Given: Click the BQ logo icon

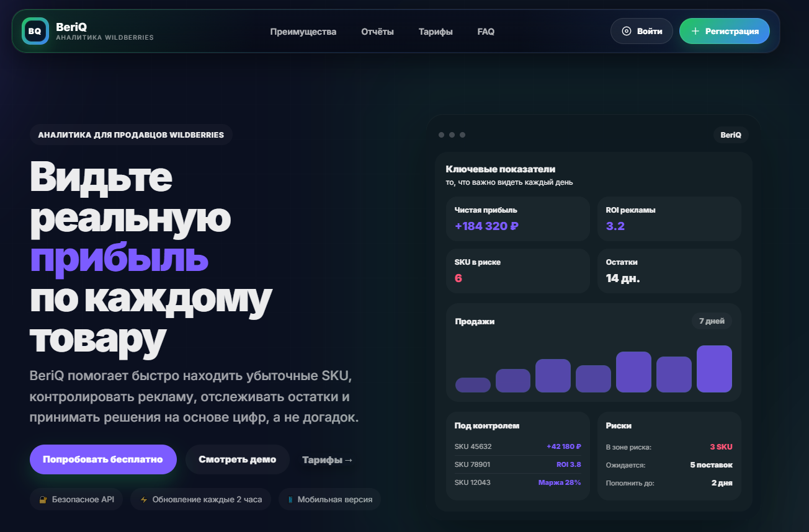Looking at the screenshot, I should 35,31.
